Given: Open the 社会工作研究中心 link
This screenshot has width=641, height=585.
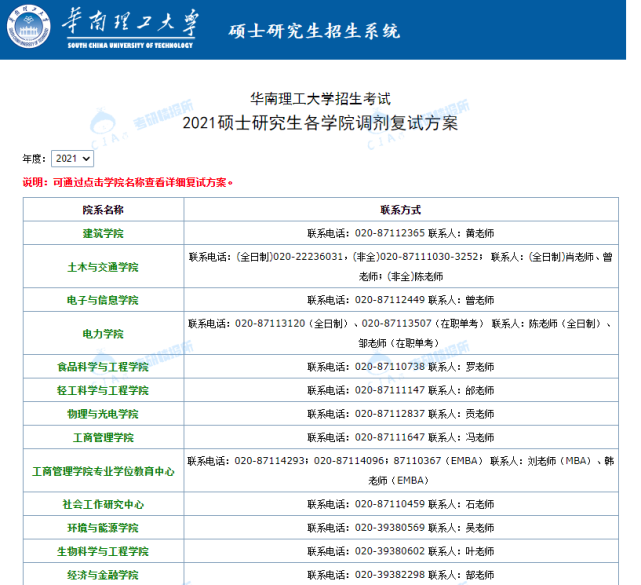Looking at the screenshot, I should coord(103,504).
